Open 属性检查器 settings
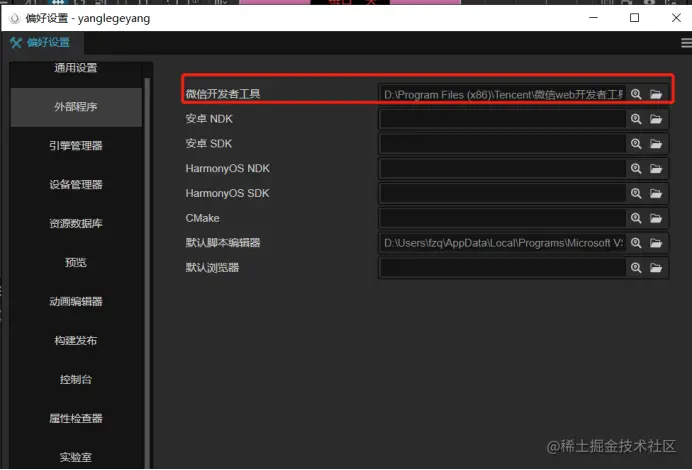 click(x=76, y=418)
